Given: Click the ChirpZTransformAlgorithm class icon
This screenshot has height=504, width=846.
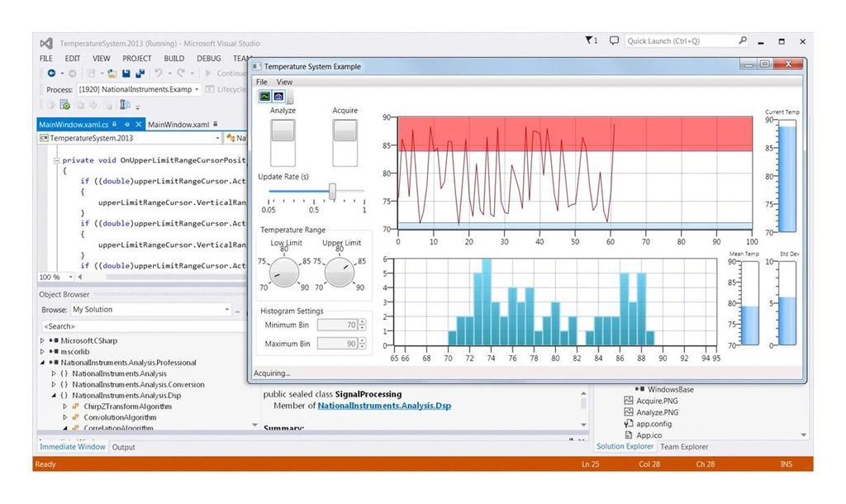Looking at the screenshot, I should point(75,407).
